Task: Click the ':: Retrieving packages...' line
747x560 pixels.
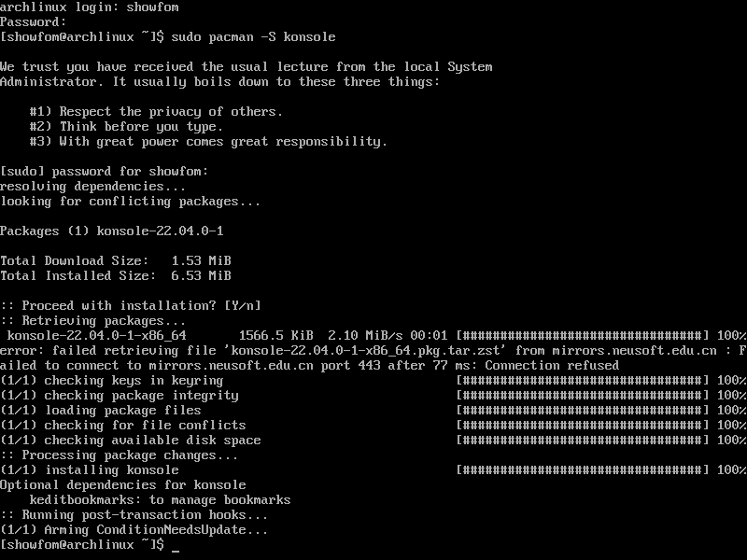Action: 92,320
